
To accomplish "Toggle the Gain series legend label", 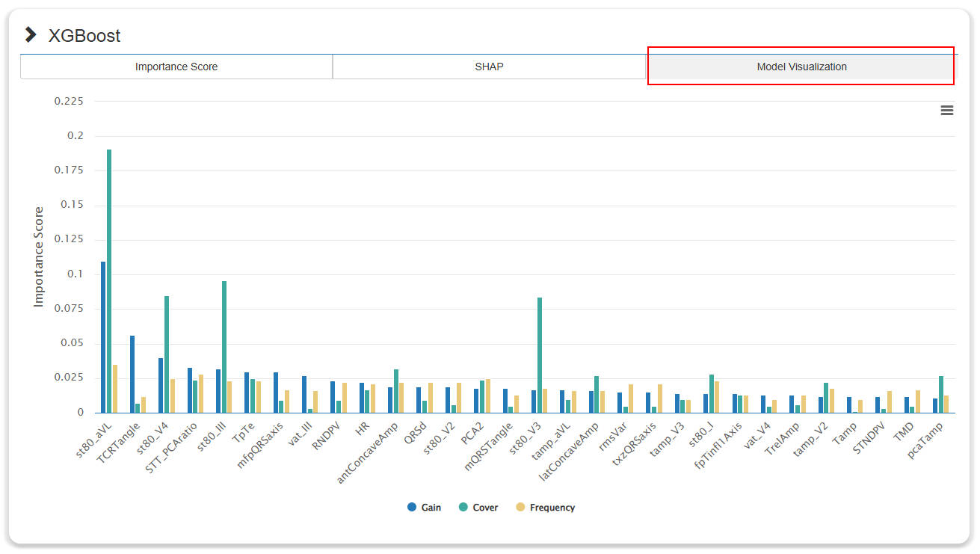I will tap(431, 508).
